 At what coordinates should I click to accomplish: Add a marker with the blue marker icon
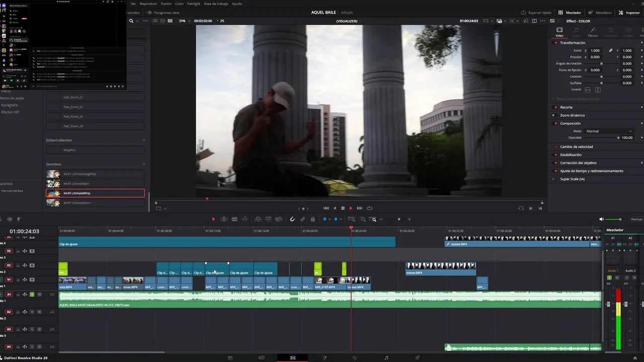click(x=336, y=219)
